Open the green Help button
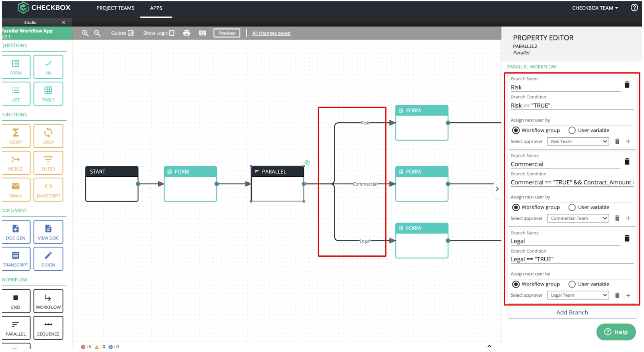This screenshot has width=644, height=352. pyautogui.click(x=616, y=332)
